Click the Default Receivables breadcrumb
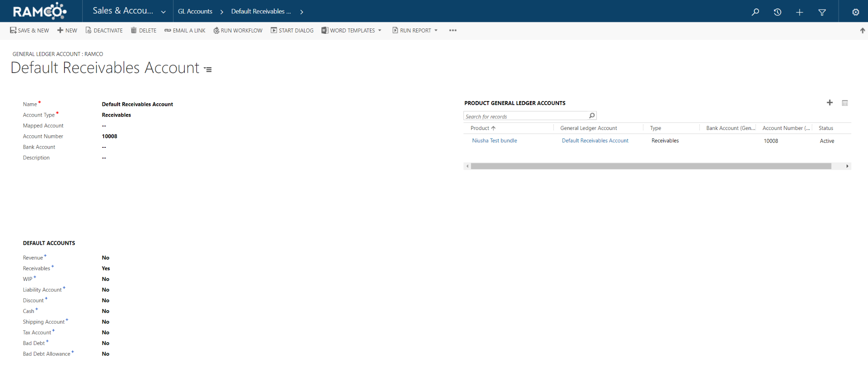868x365 pixels. [x=261, y=12]
